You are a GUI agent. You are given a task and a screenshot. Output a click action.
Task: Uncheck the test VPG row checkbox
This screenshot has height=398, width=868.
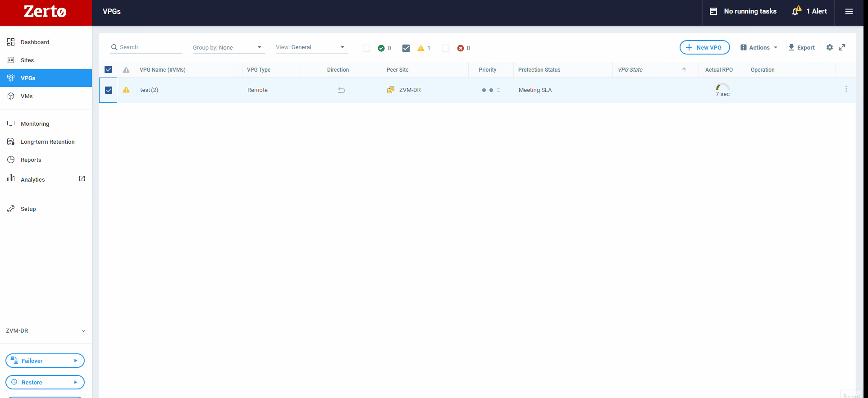click(x=109, y=90)
